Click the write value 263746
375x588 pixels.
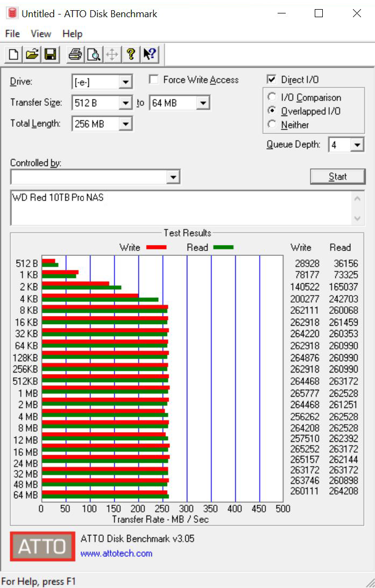(305, 481)
